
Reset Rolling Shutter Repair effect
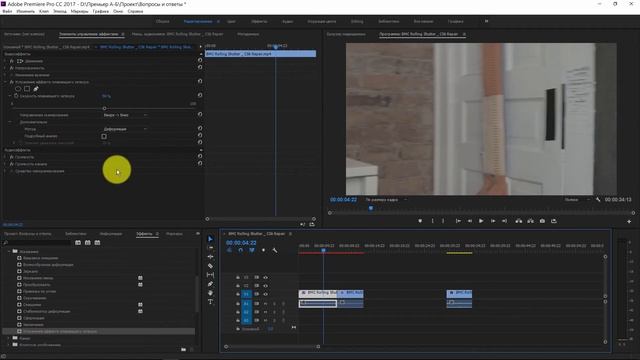point(200,81)
